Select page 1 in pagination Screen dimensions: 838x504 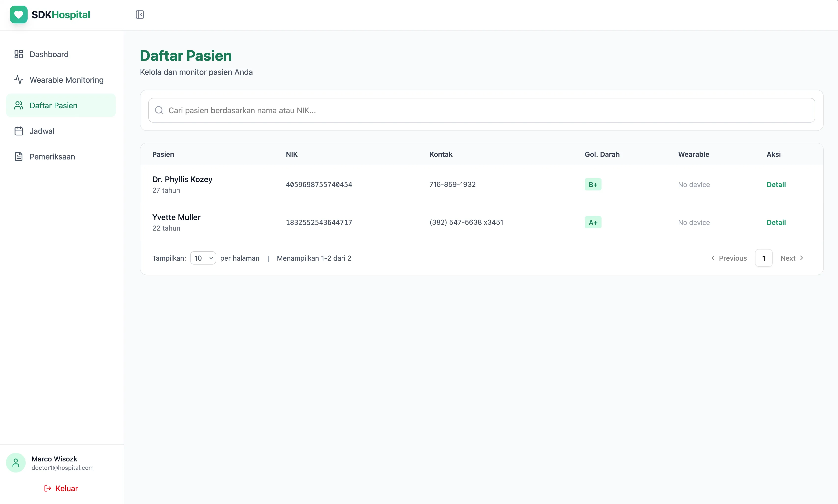764,258
